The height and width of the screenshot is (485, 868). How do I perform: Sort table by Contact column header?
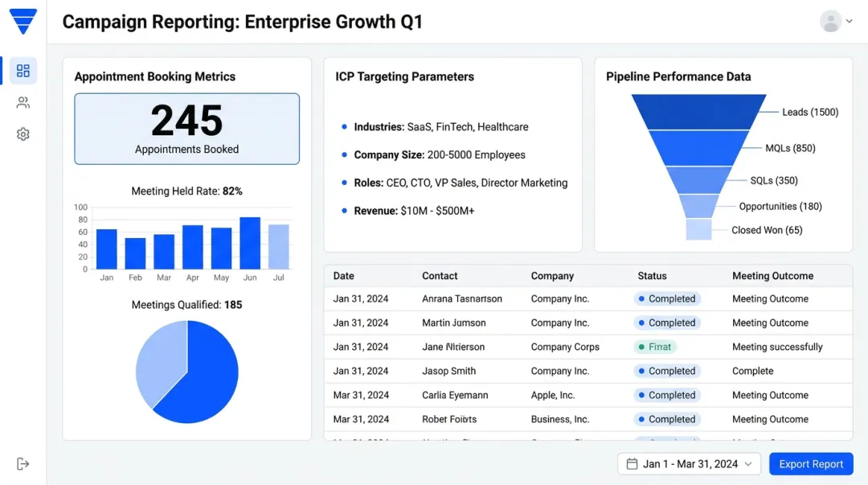(x=440, y=276)
